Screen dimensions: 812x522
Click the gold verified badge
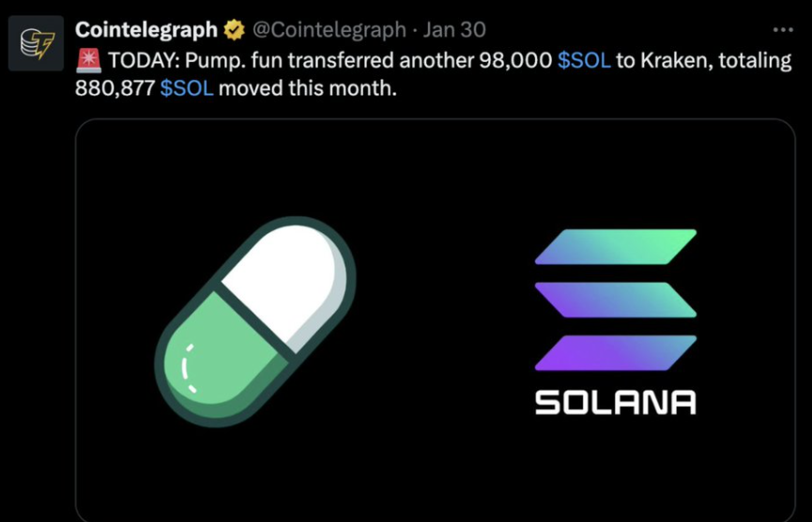(234, 31)
